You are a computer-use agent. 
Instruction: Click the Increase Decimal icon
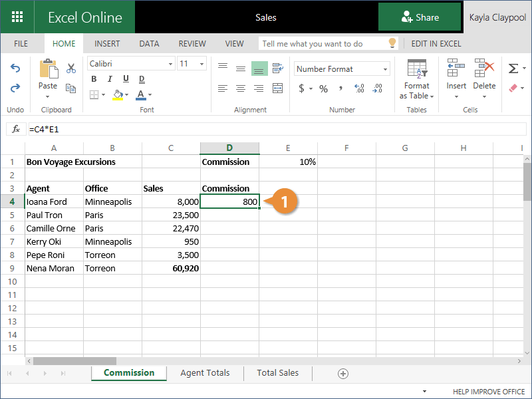click(x=360, y=88)
